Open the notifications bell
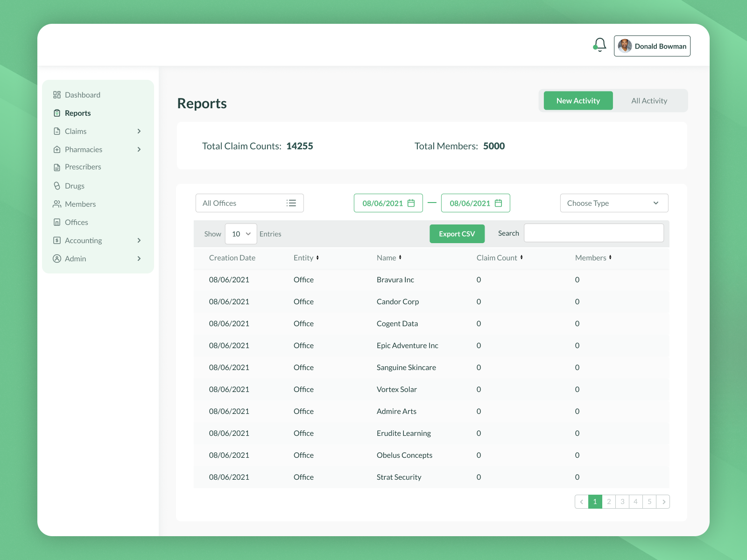 click(600, 45)
